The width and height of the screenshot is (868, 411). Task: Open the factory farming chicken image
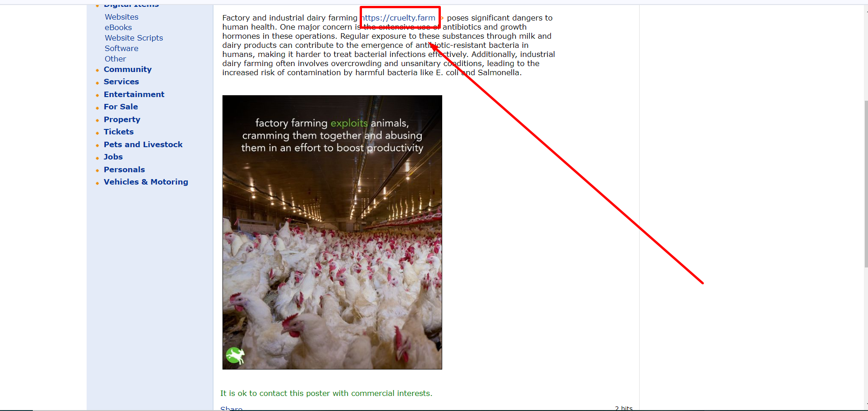(332, 232)
